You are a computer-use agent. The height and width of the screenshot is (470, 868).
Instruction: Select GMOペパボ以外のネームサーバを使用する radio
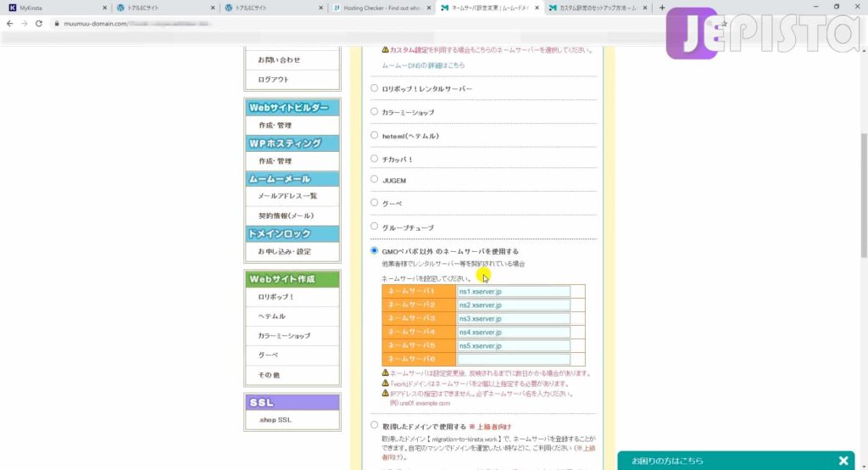[374, 250]
